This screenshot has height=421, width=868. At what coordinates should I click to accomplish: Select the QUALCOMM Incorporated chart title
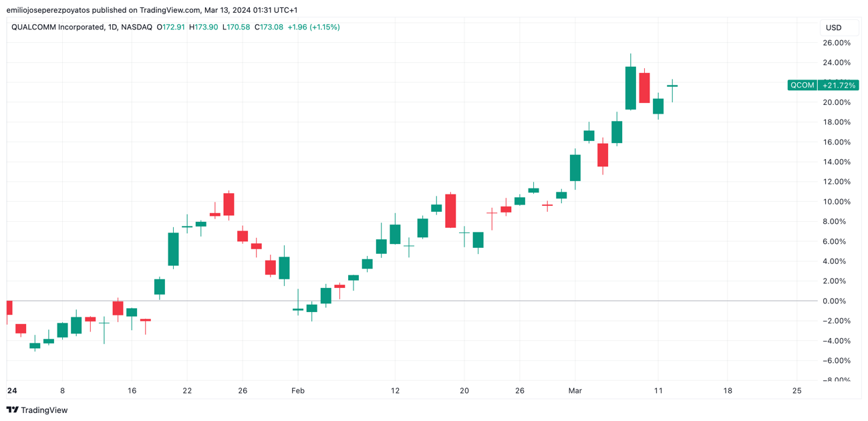pyautogui.click(x=57, y=27)
